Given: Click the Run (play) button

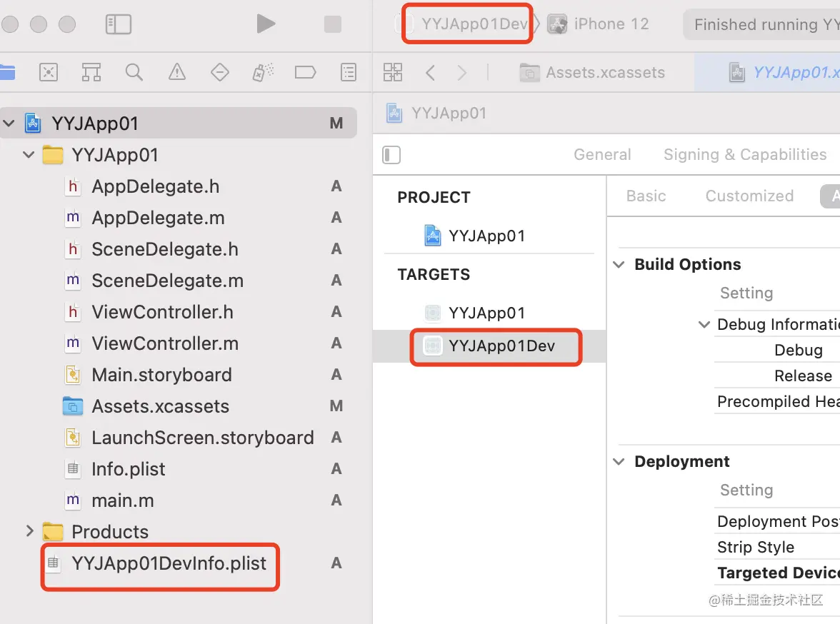Looking at the screenshot, I should click(266, 24).
